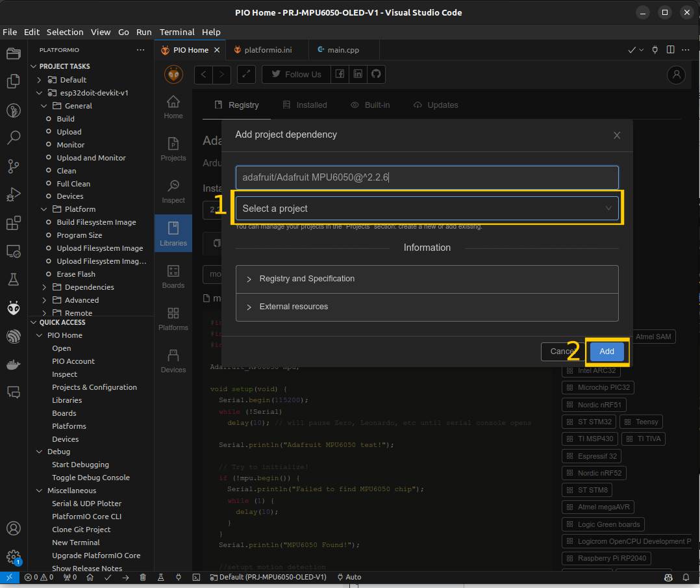Open the File menu

10,32
